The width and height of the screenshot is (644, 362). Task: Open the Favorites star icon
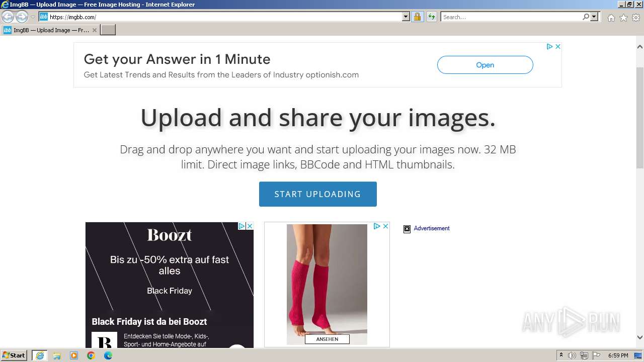point(623,18)
